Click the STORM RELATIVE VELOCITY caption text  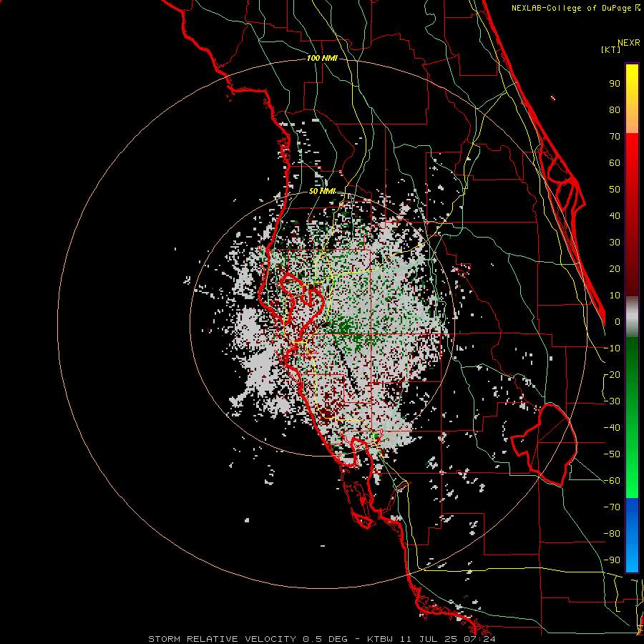coord(223,639)
